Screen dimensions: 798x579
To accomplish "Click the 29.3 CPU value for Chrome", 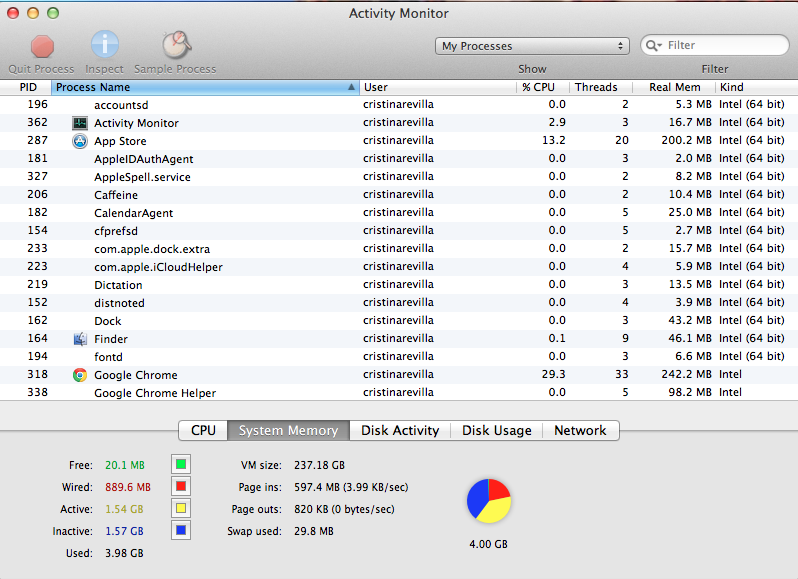I will (553, 374).
